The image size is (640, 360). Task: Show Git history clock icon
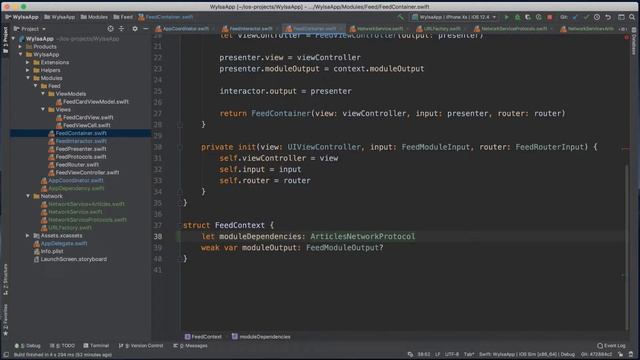(x=597, y=17)
